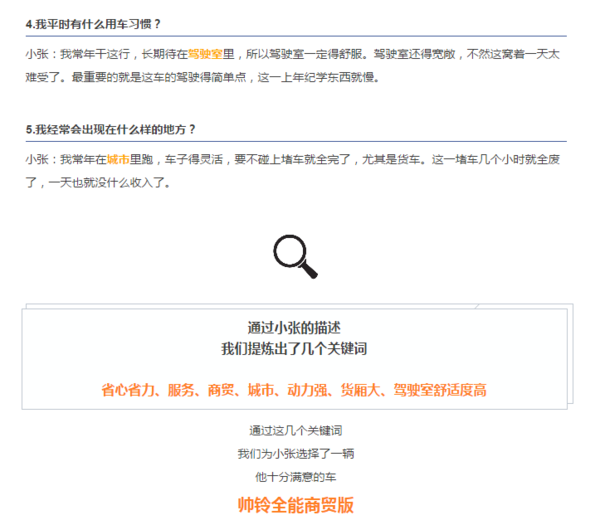Open the orange 城市 link
This screenshot has height=520, width=600.
[x=118, y=159]
